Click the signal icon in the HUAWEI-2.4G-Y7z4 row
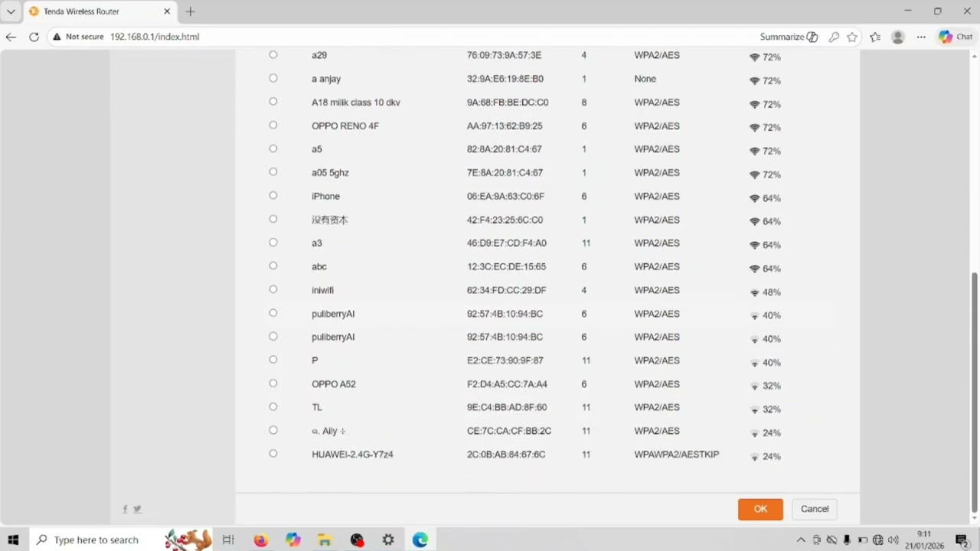This screenshot has width=980, height=551. point(754,457)
